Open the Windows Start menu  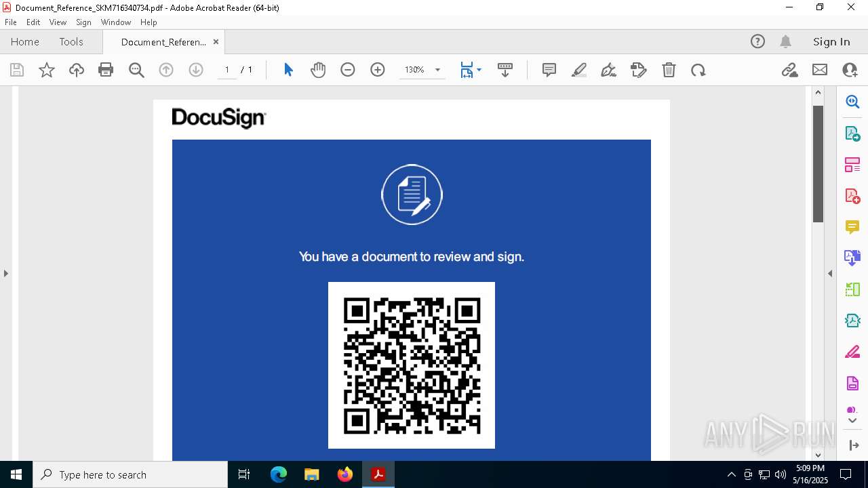[16, 474]
